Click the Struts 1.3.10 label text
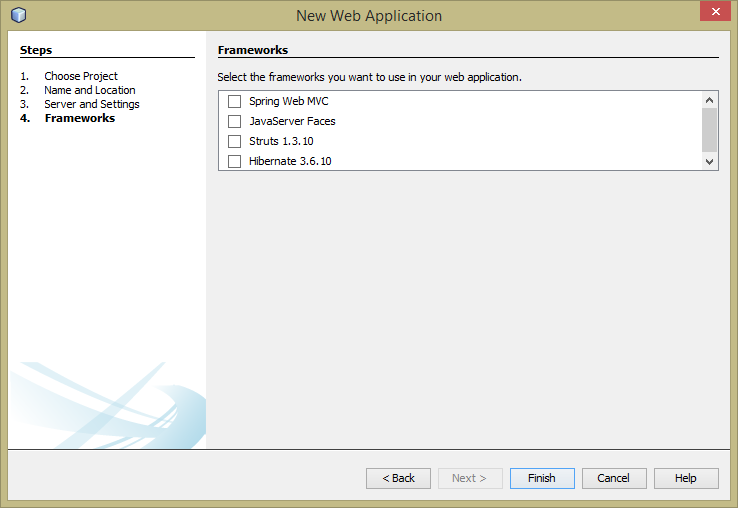Image resolution: width=738 pixels, height=508 pixels. pos(281,141)
